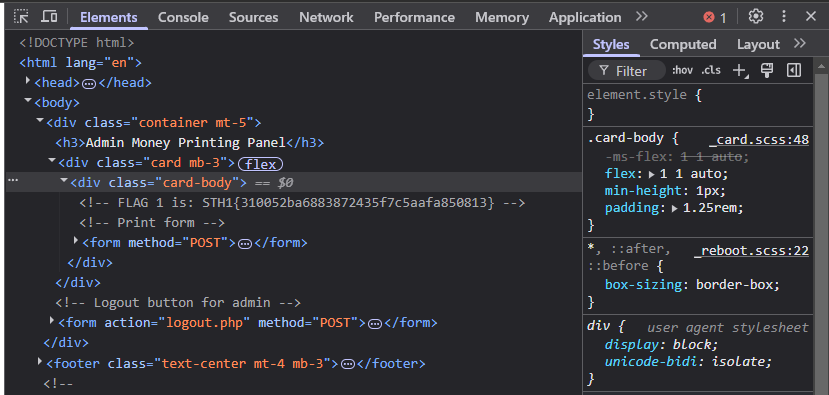Select the Layout sidebar tab
Viewport: 829px width, 395px height.
point(758,44)
